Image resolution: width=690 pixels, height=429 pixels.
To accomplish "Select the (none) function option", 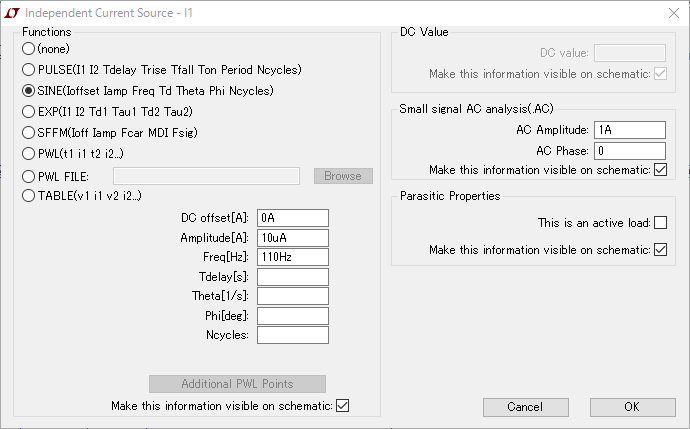I will click(x=29, y=49).
